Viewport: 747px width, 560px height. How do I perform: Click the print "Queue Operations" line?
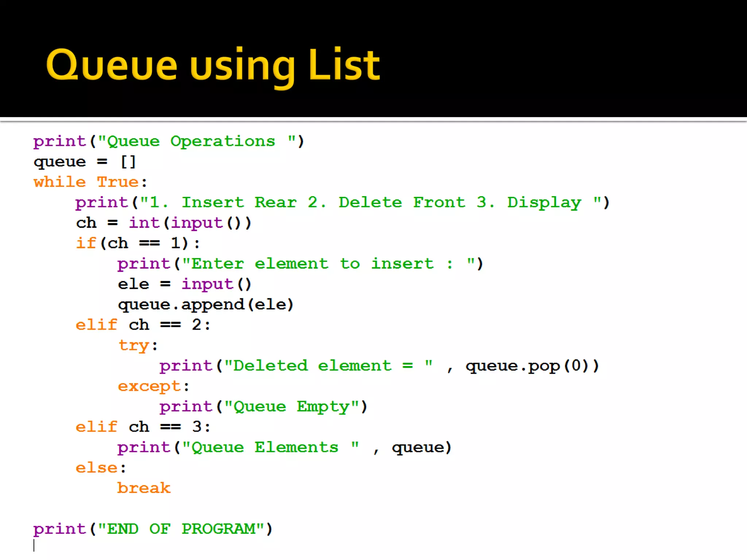169,141
